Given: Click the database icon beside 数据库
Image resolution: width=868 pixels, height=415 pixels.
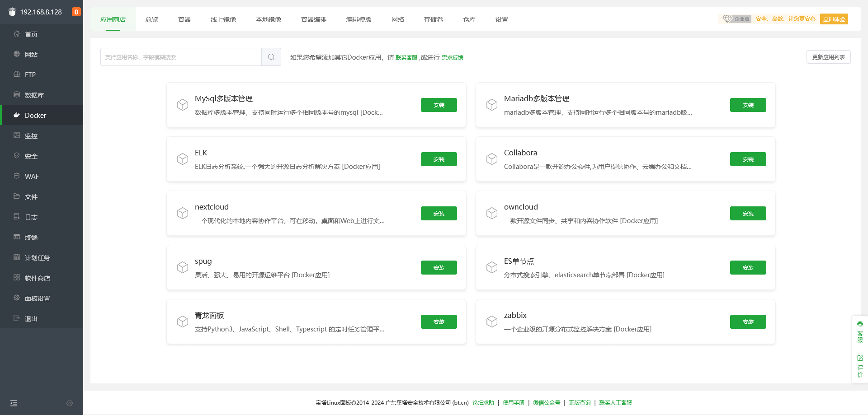Looking at the screenshot, I should tap(17, 95).
